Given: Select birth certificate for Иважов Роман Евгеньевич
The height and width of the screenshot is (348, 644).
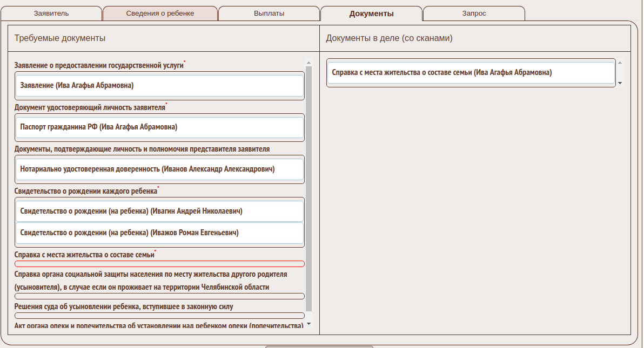Looking at the screenshot, I should 159,233.
